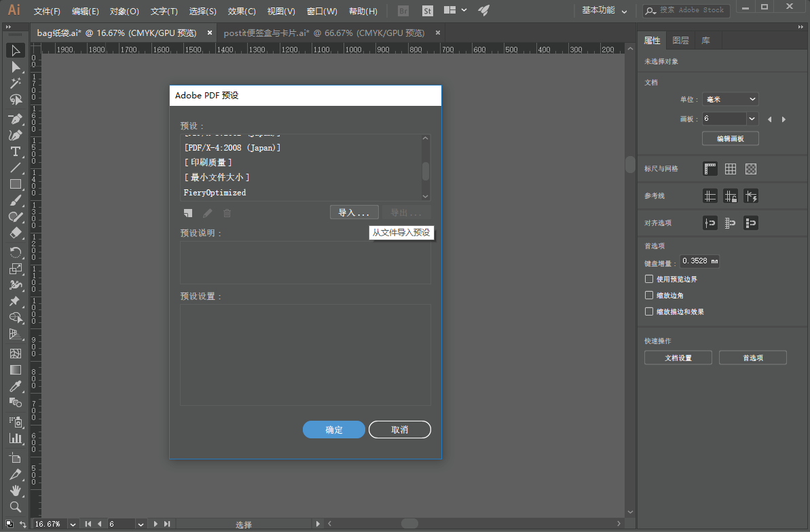Viewport: 810px width, 532px height.
Task: Open the artboard number dropdown in status bar
Action: (141, 525)
